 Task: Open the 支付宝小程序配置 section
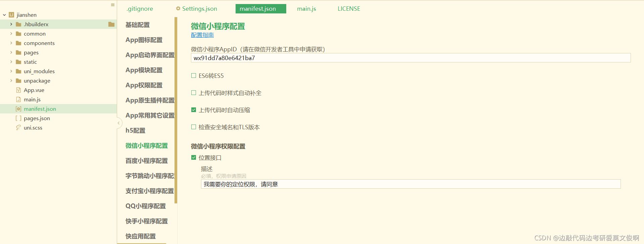[x=150, y=191]
